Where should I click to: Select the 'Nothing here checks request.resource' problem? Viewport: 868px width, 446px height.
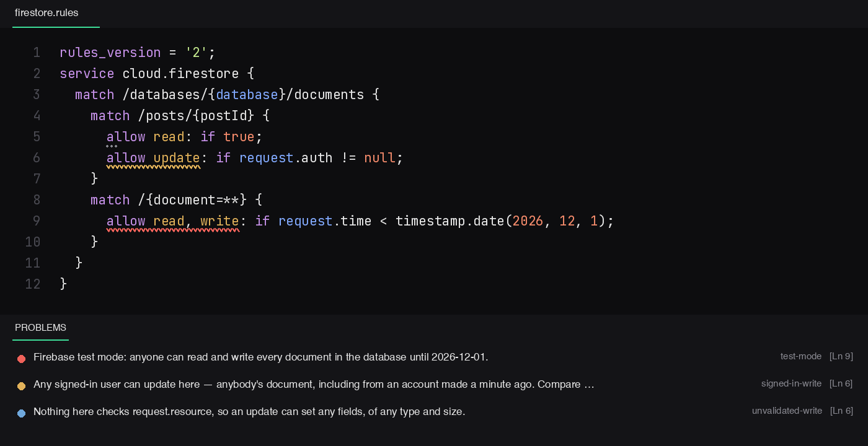pos(249,411)
